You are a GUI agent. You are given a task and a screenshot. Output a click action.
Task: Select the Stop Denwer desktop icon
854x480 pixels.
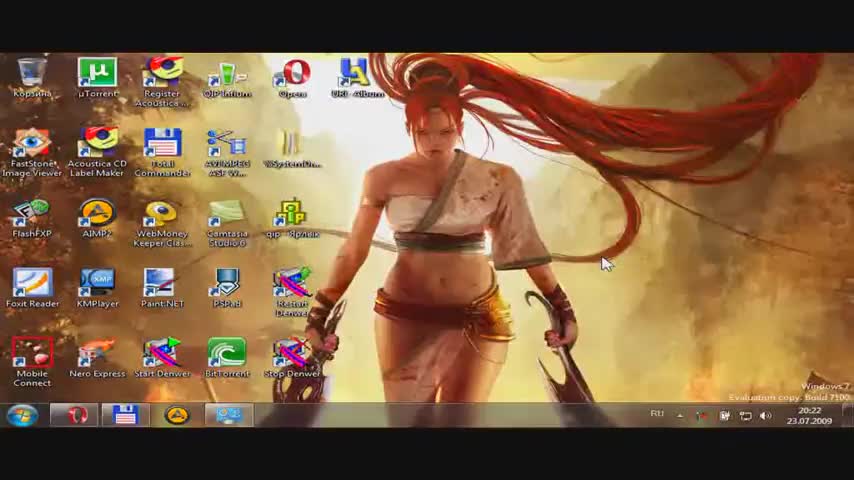pyautogui.click(x=292, y=355)
